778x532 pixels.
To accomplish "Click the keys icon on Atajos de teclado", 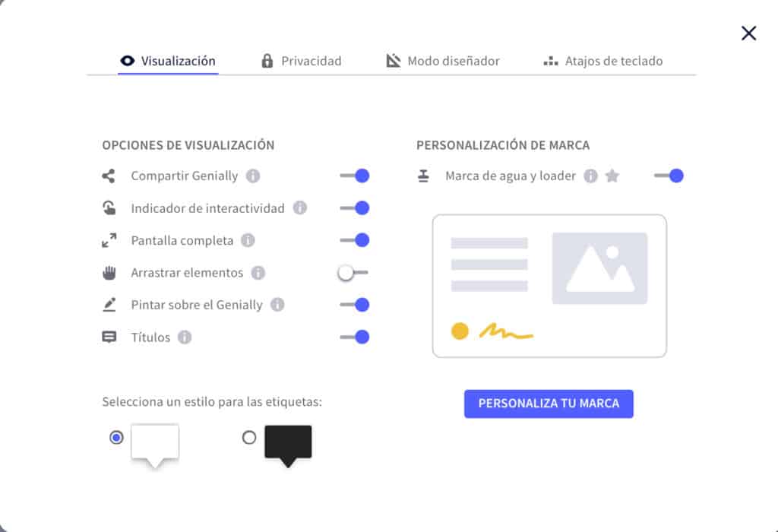I will [551, 61].
